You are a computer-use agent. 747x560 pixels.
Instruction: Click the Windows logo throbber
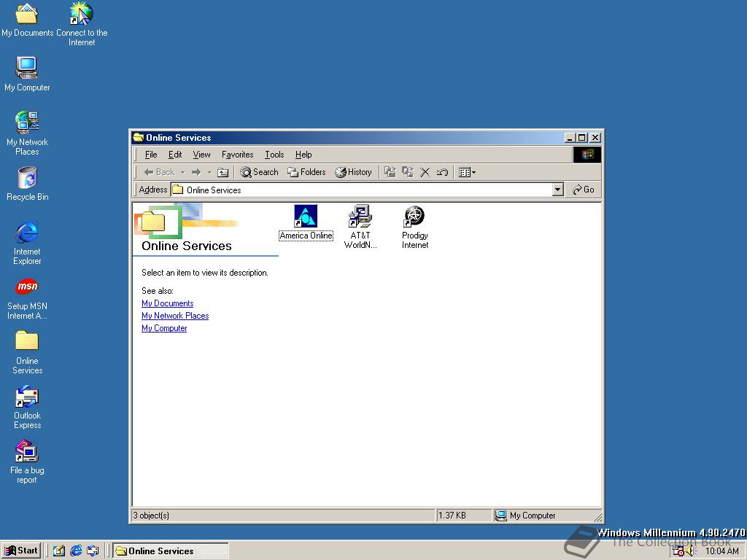pyautogui.click(x=587, y=155)
